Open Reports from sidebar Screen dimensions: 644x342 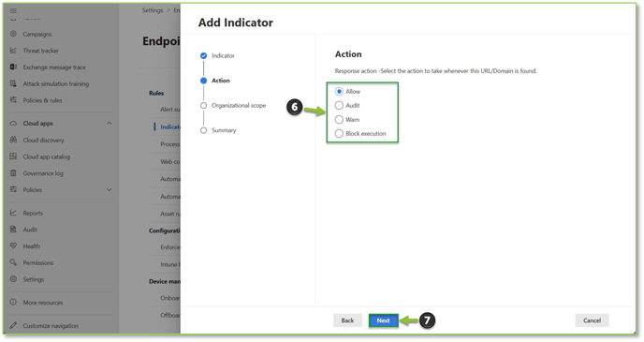(x=33, y=214)
